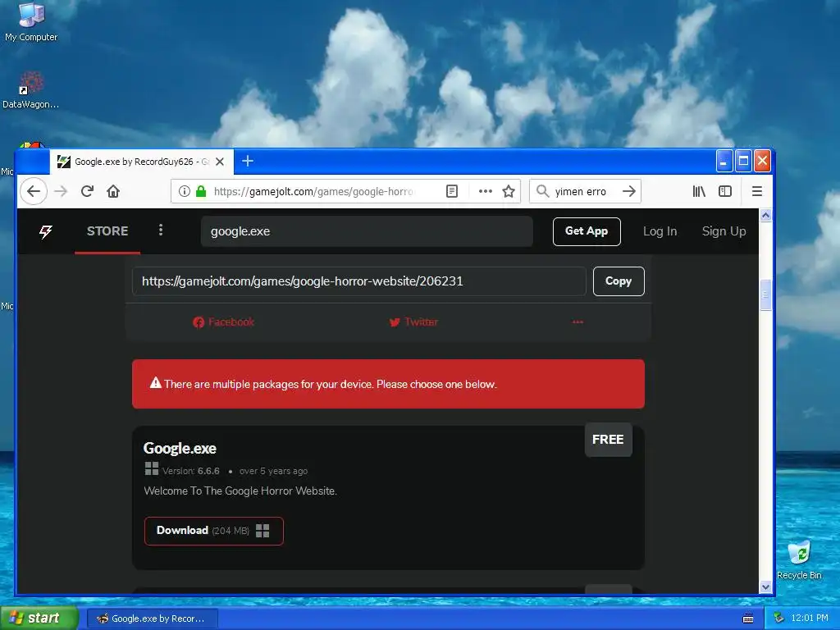Viewport: 840px width, 630px height.
Task: Click the browser back arrow
Action: [x=33, y=191]
